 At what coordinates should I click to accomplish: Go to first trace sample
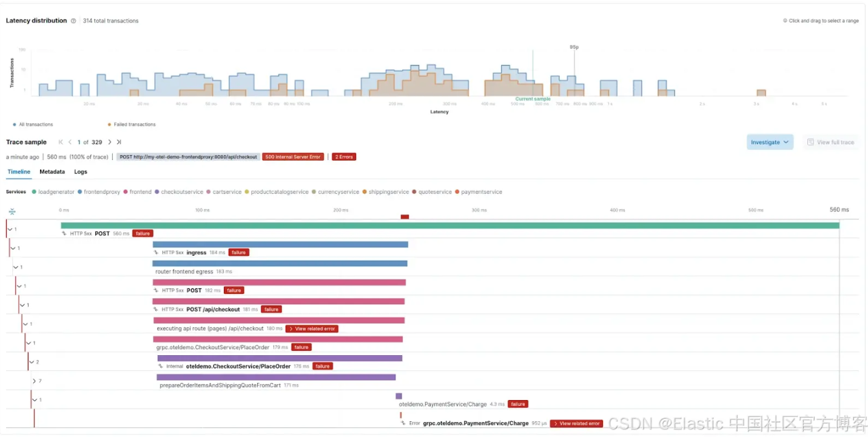[61, 142]
